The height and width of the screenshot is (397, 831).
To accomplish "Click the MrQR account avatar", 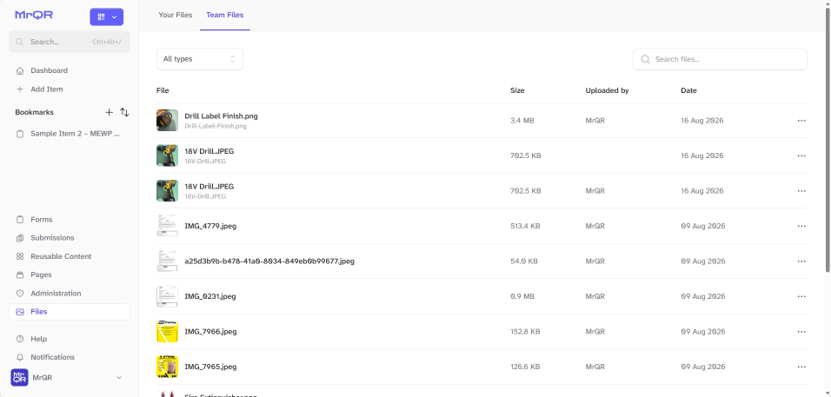I will [19, 377].
